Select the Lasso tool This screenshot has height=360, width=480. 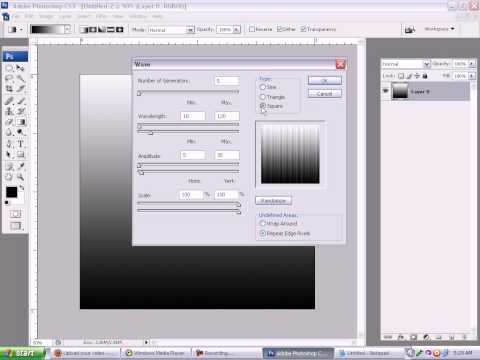click(x=9, y=79)
